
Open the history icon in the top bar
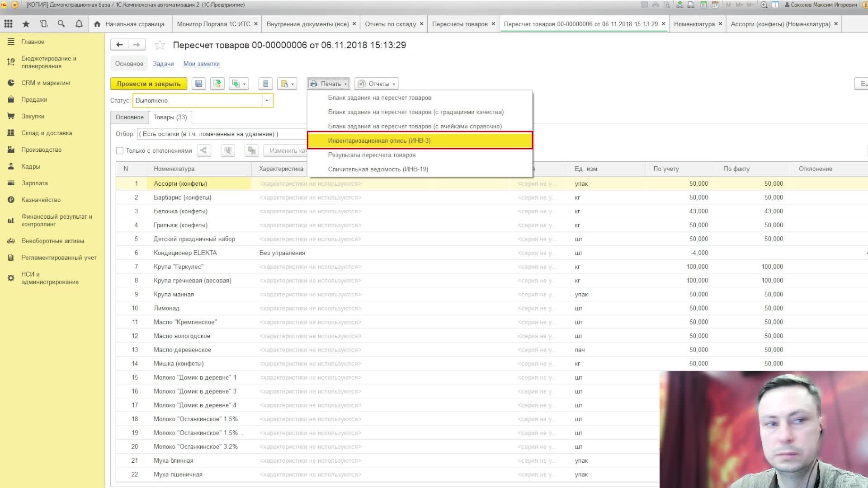[x=43, y=24]
